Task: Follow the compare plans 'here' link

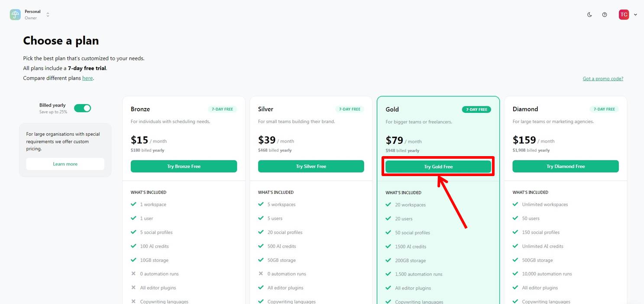Action: click(x=87, y=78)
